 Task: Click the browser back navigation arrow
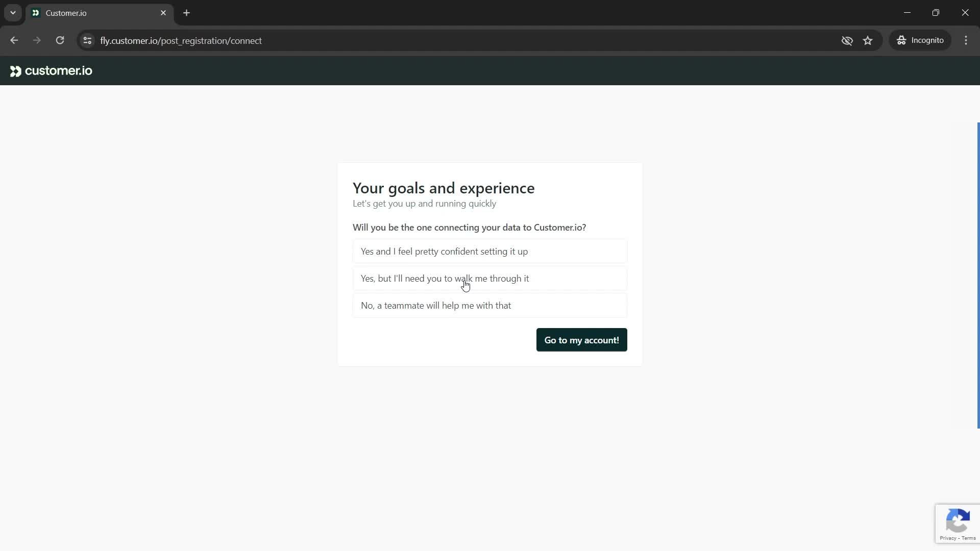(14, 40)
